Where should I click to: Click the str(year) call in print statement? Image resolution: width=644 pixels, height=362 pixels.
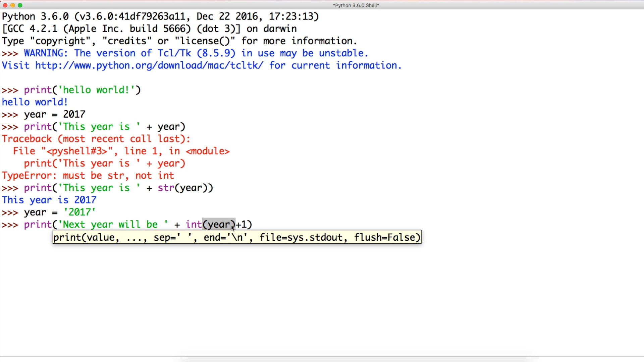pyautogui.click(x=182, y=188)
